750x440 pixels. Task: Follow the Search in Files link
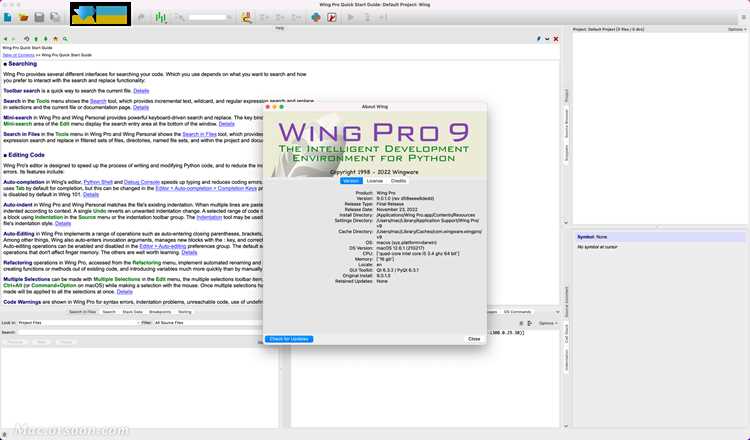pos(199,134)
